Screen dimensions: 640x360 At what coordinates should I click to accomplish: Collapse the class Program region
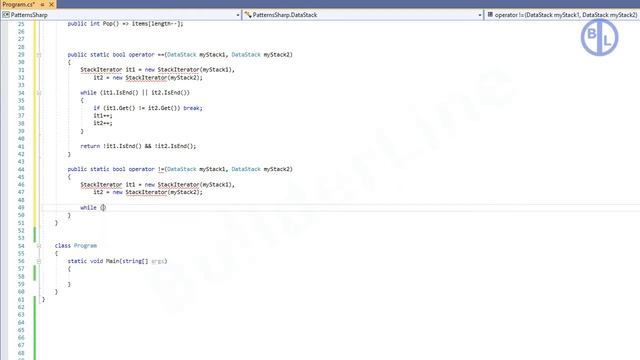[39, 246]
